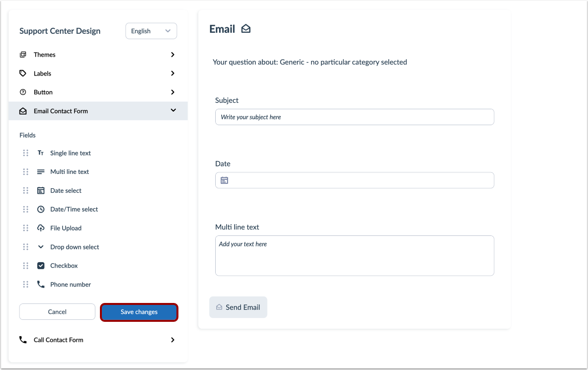Expand Button section using its chevron
The height and width of the screenshot is (370, 588).
[172, 92]
